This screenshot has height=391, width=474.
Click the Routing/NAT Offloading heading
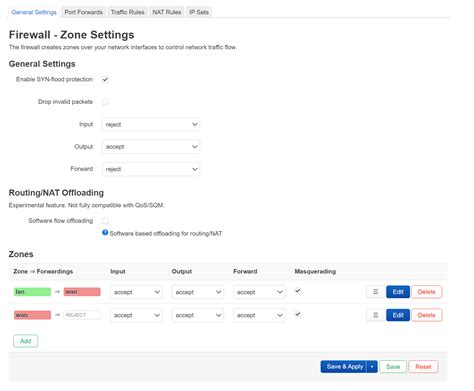[56, 193]
